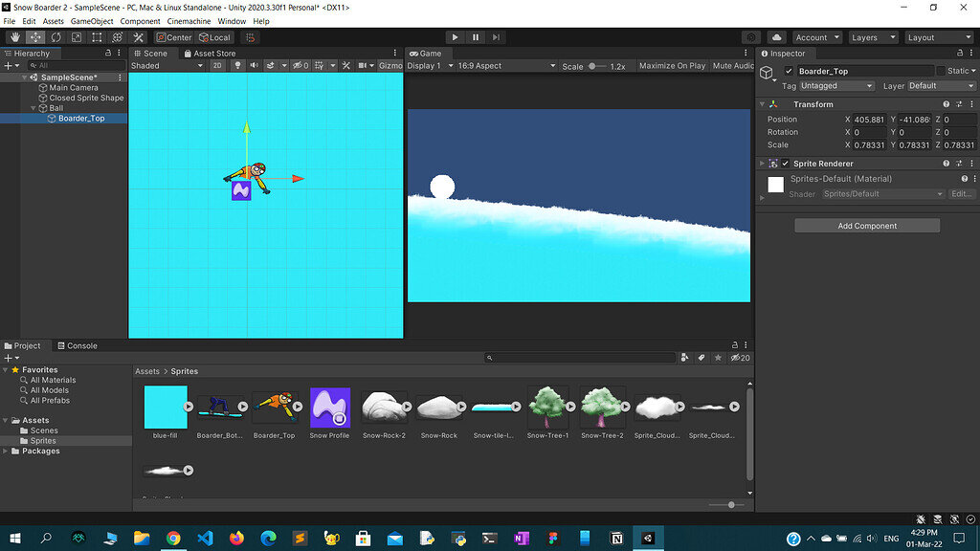
Task: Open the Tag dropdown showing Untagged
Action: pos(836,86)
